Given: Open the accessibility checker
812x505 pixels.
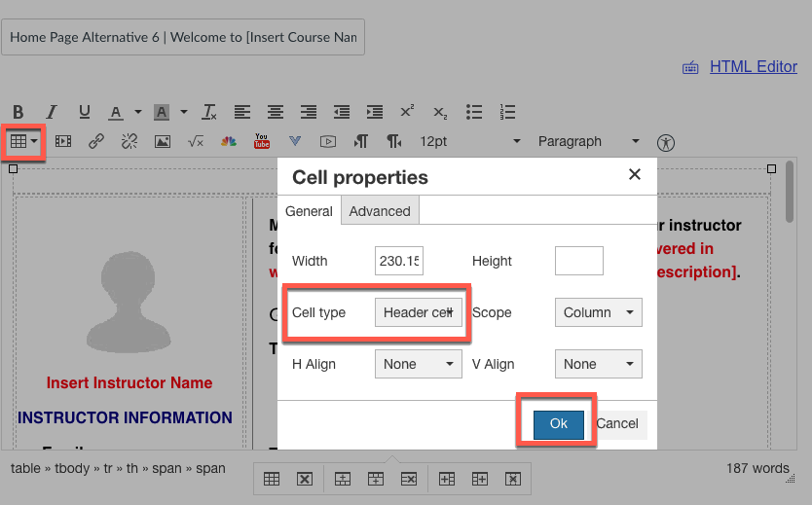Looking at the screenshot, I should [x=665, y=143].
